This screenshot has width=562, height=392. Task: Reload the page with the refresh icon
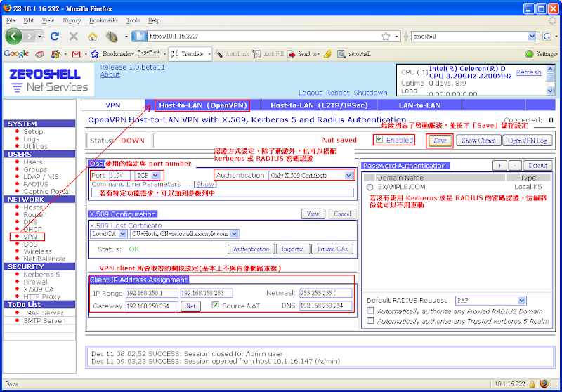55,36
